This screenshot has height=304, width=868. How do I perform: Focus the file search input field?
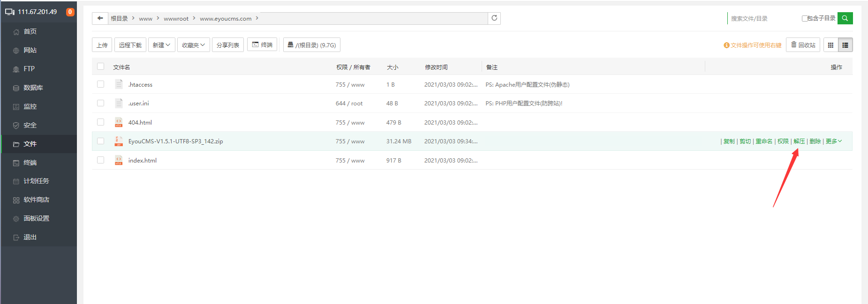[762, 19]
